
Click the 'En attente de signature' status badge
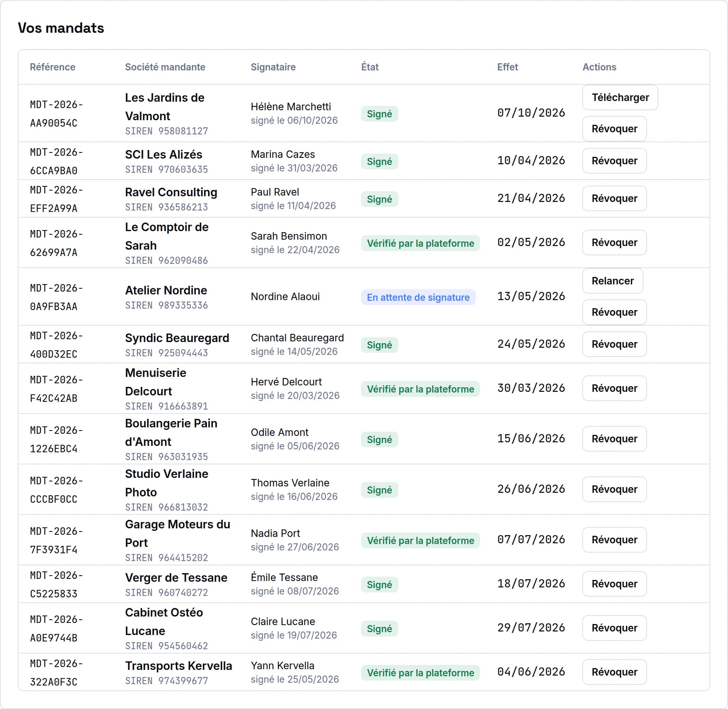[418, 298]
